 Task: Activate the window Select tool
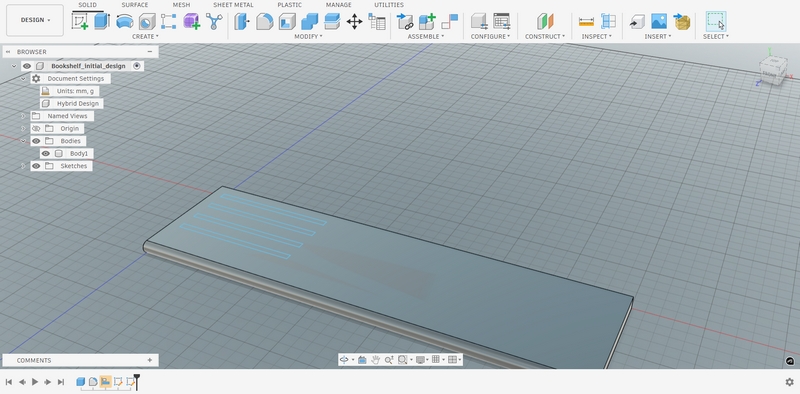click(716, 21)
